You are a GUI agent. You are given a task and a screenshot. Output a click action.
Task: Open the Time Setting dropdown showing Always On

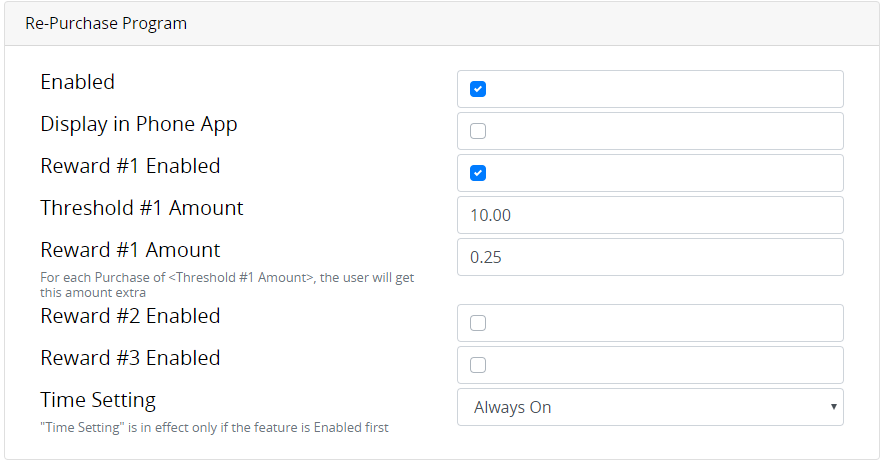pos(650,407)
